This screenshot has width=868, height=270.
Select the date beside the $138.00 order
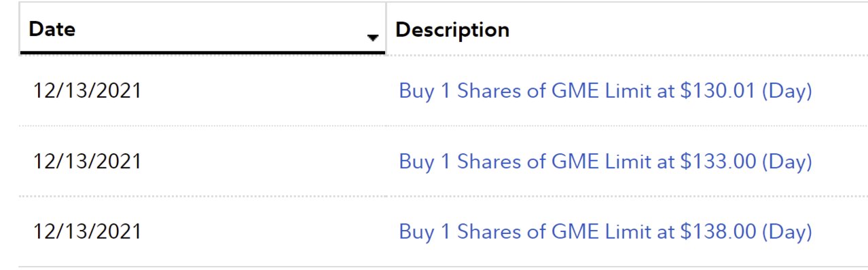tap(87, 232)
